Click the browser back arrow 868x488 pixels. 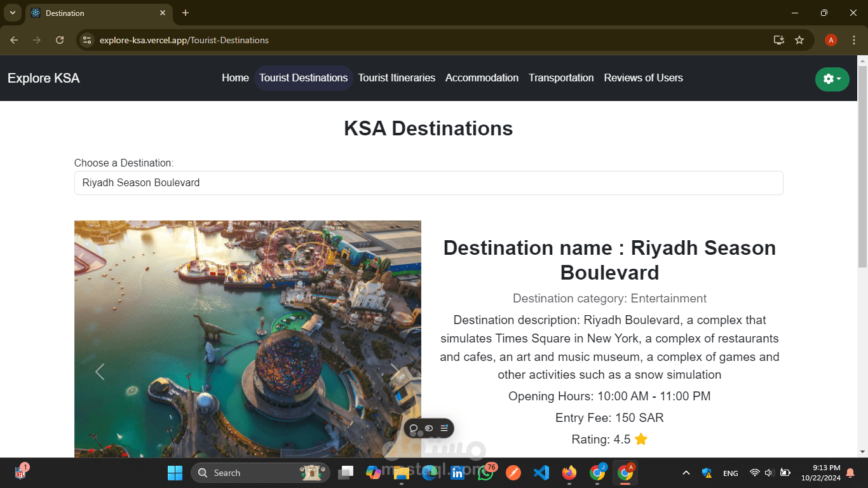[14, 40]
